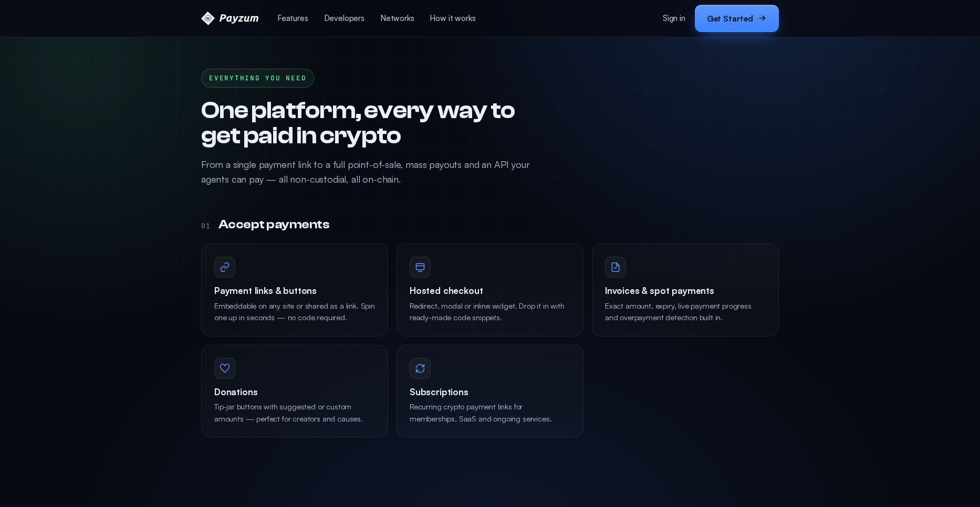Viewport: 980px width, 507px height.
Task: Click the Accept payments section heading
Action: tap(274, 225)
